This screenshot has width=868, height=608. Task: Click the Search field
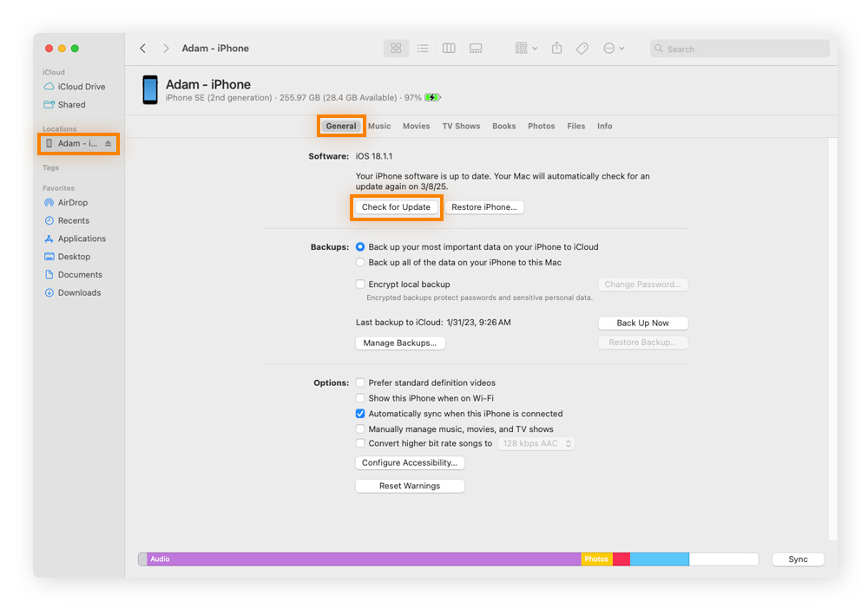[x=742, y=49]
